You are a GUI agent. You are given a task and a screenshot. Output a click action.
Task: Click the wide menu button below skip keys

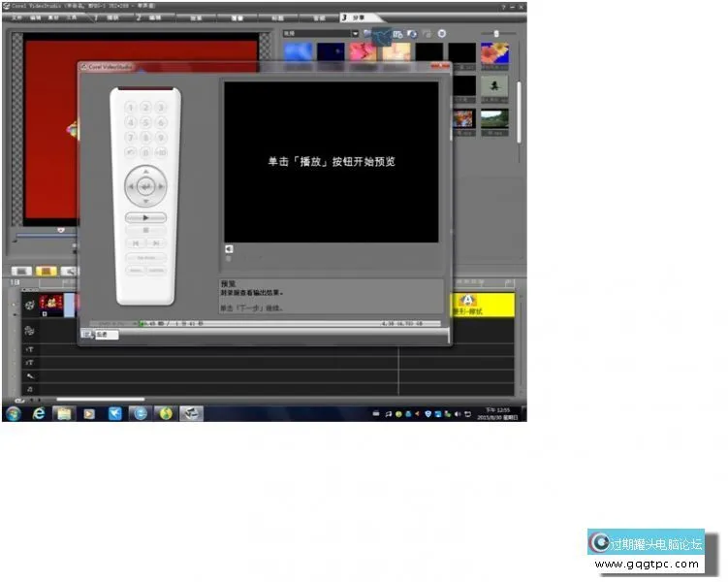pos(145,258)
